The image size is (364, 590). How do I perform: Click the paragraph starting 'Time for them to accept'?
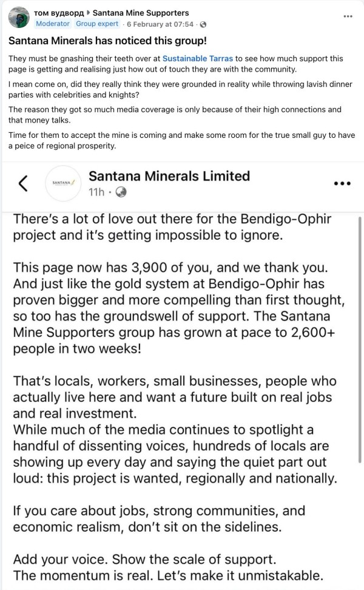182,140
